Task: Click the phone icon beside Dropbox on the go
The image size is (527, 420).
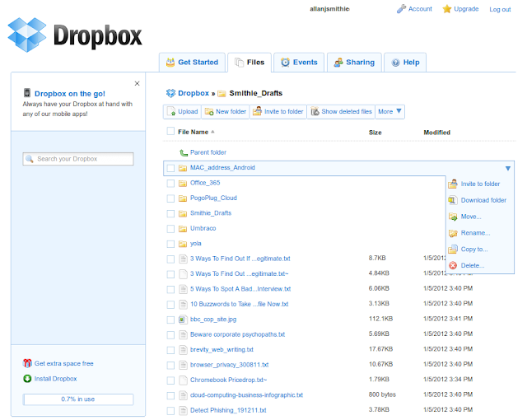Action: (x=27, y=93)
